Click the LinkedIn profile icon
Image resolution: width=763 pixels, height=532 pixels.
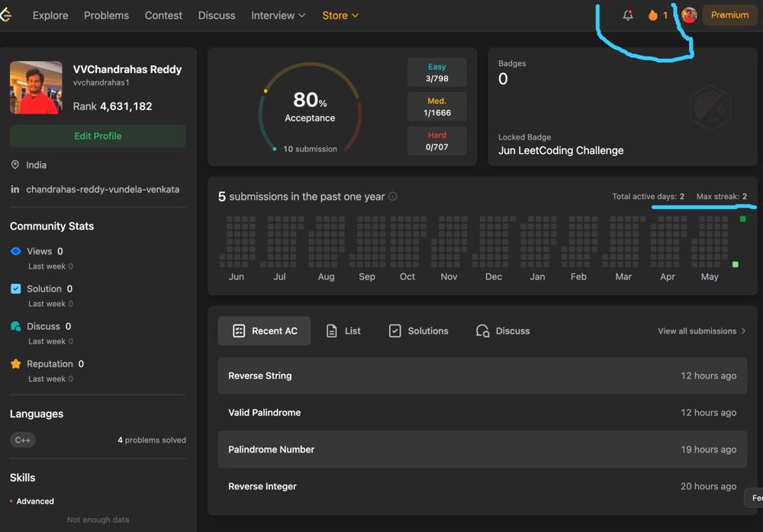point(15,189)
